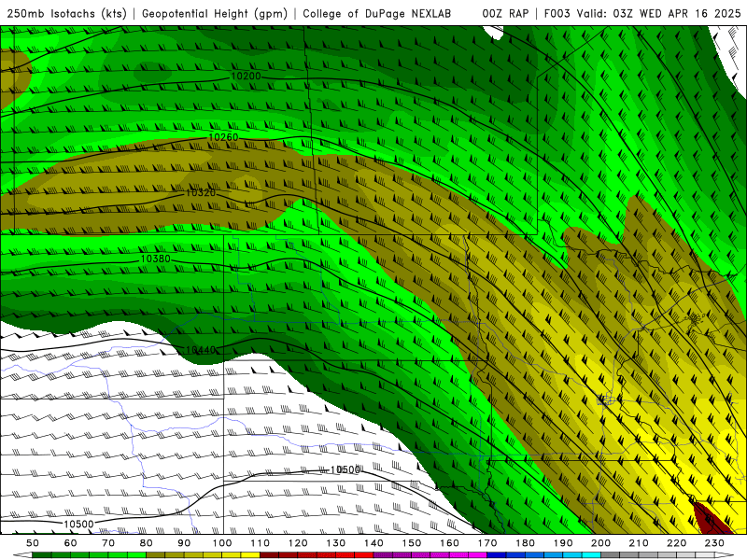The width and height of the screenshot is (747, 560).
Task: Click the "00Z RAP" model run label
Action: click(505, 14)
